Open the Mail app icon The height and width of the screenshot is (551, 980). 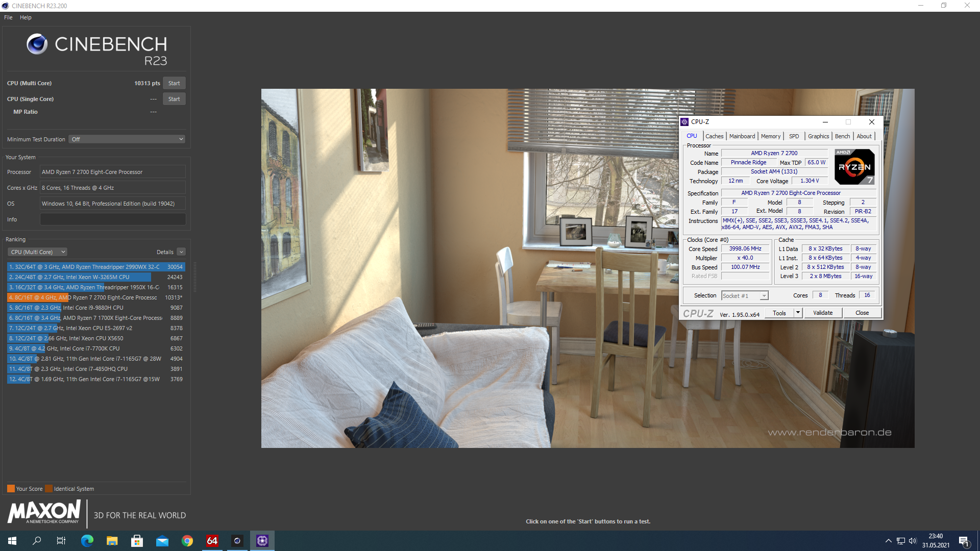162,541
